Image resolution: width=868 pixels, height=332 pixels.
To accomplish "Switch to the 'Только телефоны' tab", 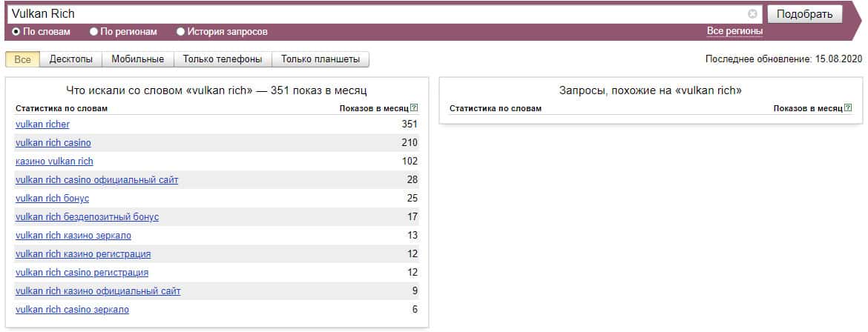I will pos(223,59).
